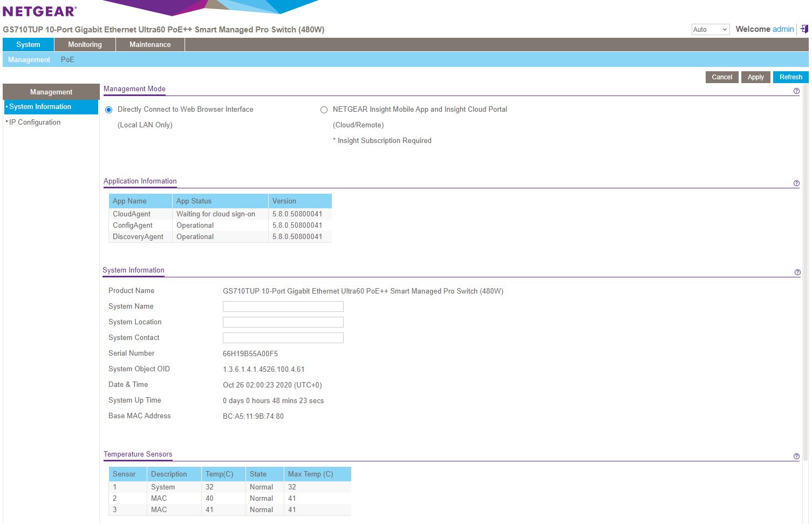Open IP Configuration in the sidebar
The width and height of the screenshot is (812, 524).
click(x=35, y=123)
